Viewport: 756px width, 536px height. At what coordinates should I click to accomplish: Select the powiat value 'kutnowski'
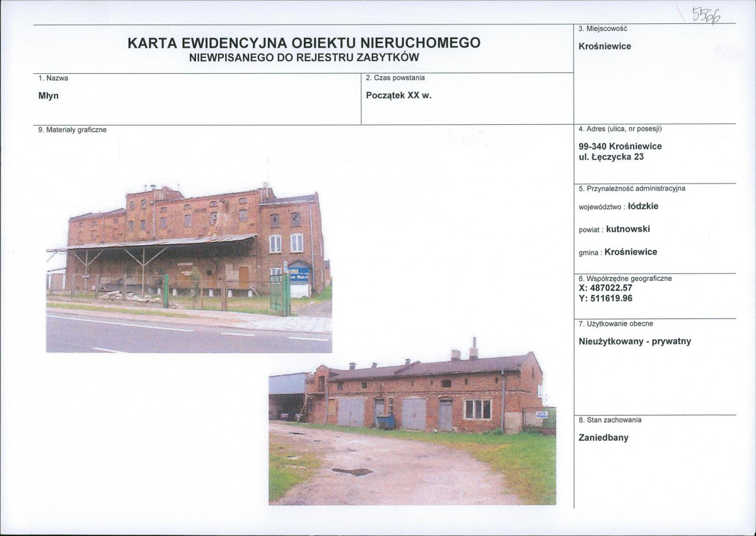628,229
